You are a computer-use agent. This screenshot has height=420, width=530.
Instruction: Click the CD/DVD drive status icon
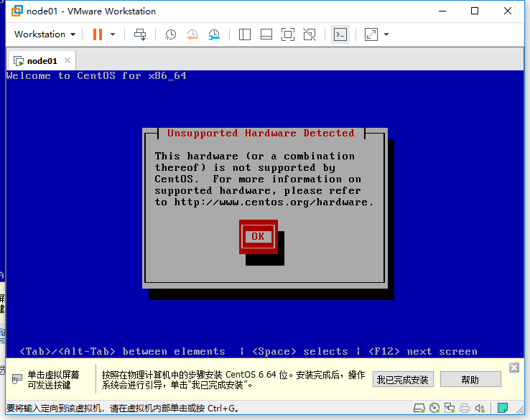434,409
